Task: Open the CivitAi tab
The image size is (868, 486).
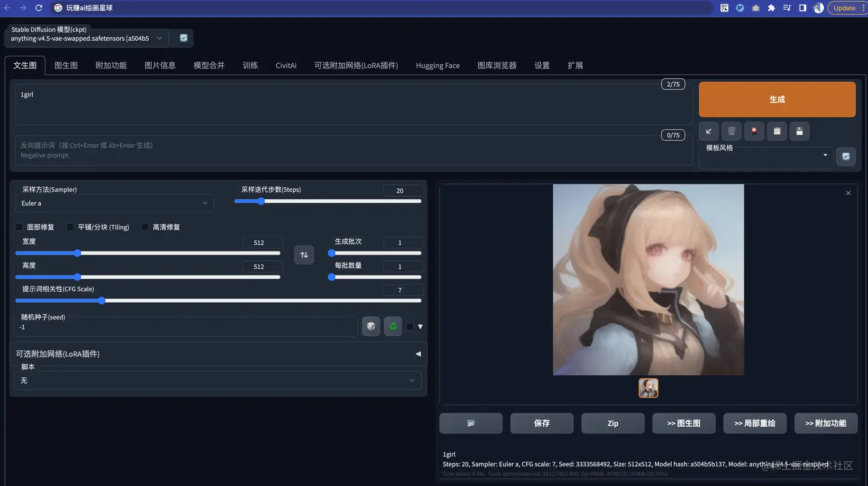Action: [285, 65]
